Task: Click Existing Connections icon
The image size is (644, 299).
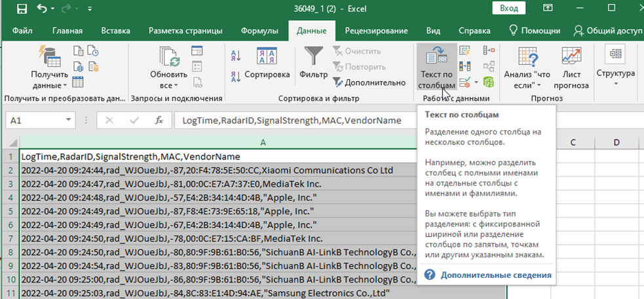Action: [94, 66]
